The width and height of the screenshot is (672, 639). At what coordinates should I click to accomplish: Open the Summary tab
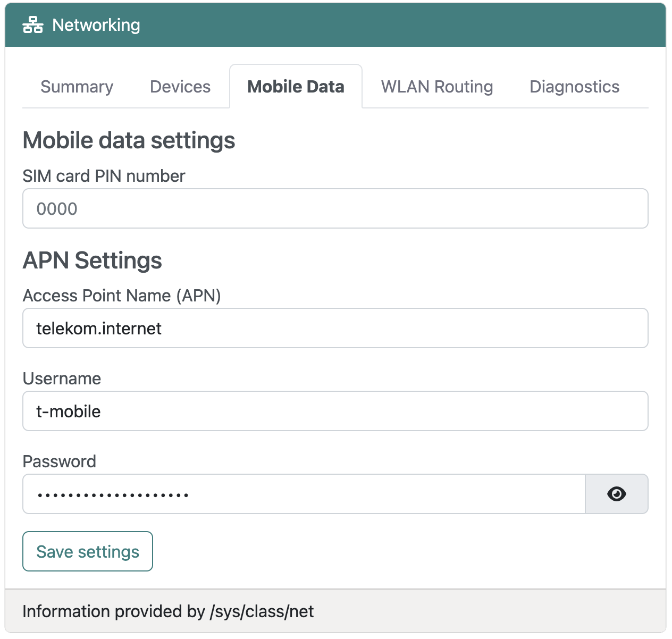77,87
